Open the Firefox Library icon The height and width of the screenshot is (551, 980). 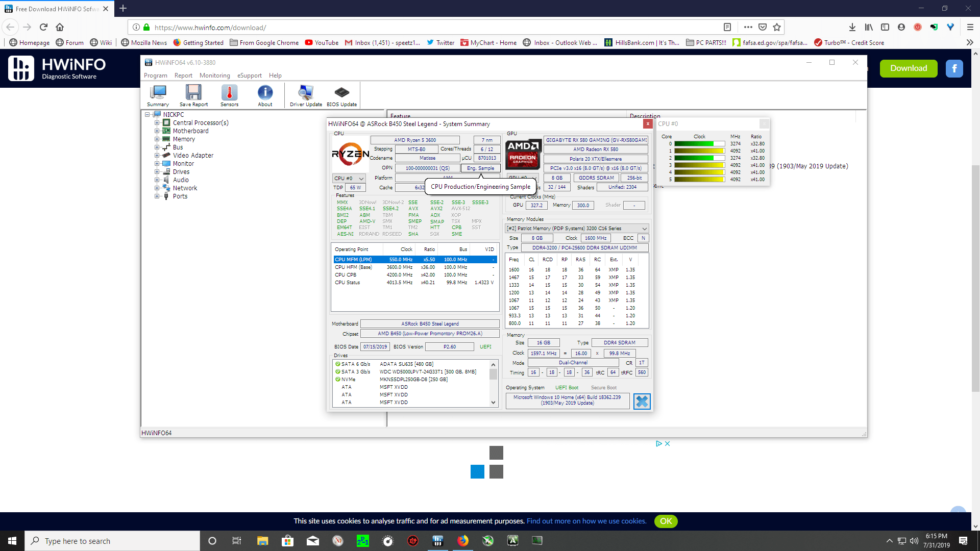(869, 28)
